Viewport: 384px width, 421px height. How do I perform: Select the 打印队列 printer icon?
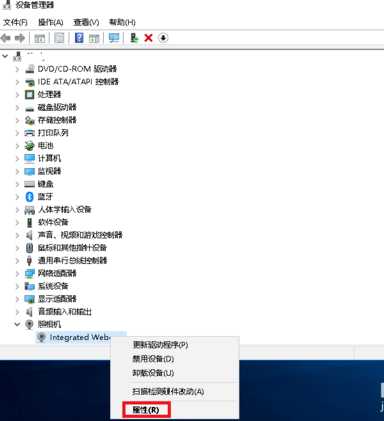point(30,133)
